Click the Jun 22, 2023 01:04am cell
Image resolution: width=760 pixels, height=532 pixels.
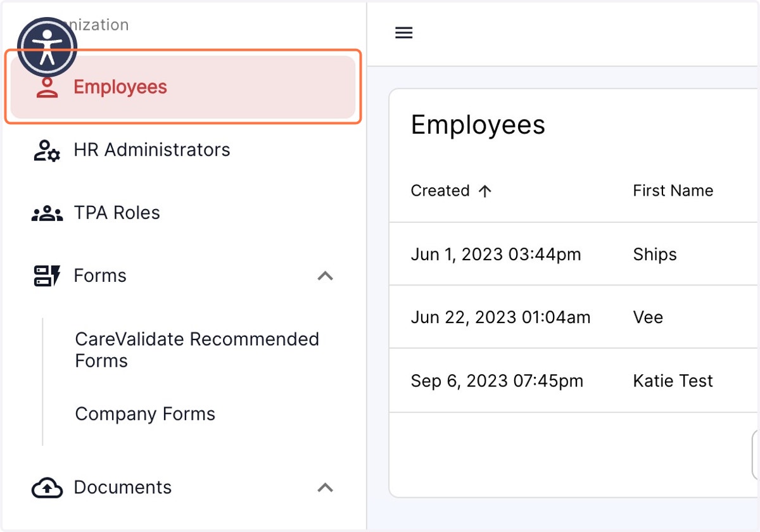[500, 317]
